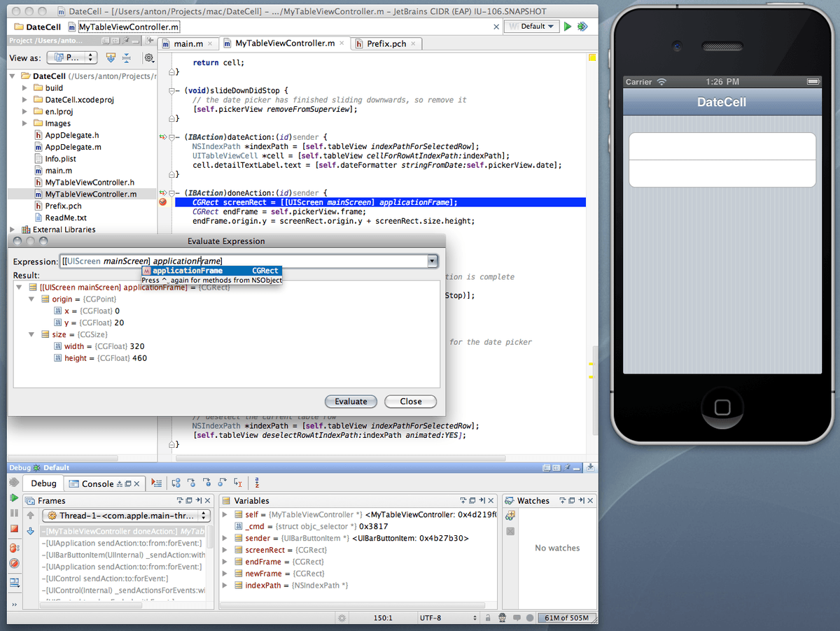Expand the size node in evaluation results
The image size is (840, 631).
click(31, 334)
